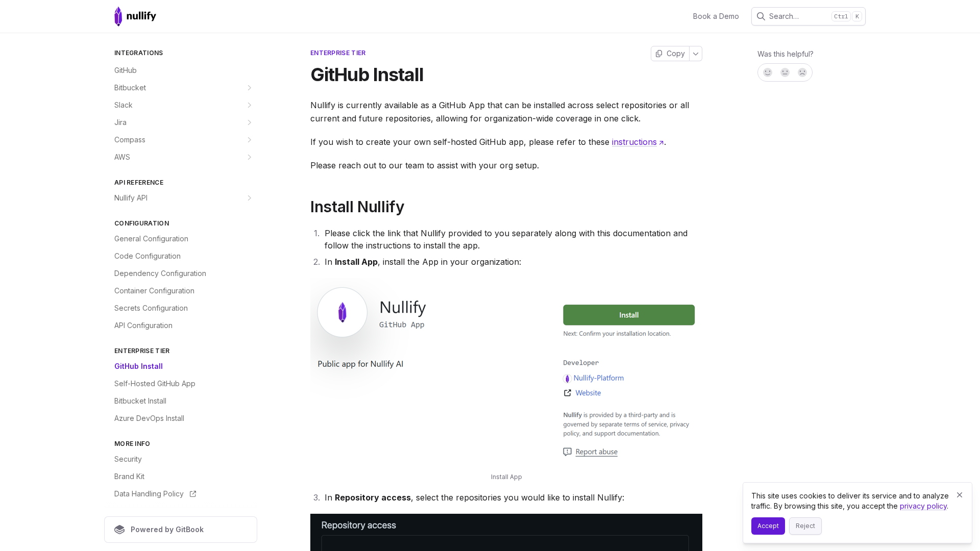Close the cookie notice with X
This screenshot has height=551, width=980.
click(x=960, y=495)
